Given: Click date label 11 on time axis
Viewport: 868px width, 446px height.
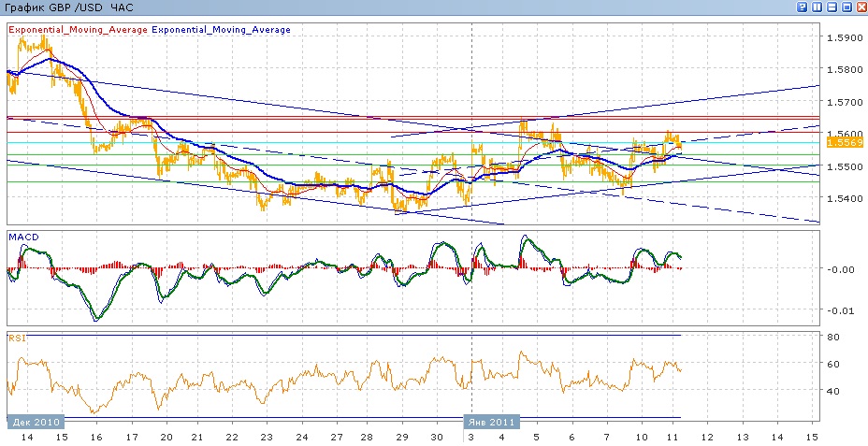Looking at the screenshot, I should pos(673,437).
